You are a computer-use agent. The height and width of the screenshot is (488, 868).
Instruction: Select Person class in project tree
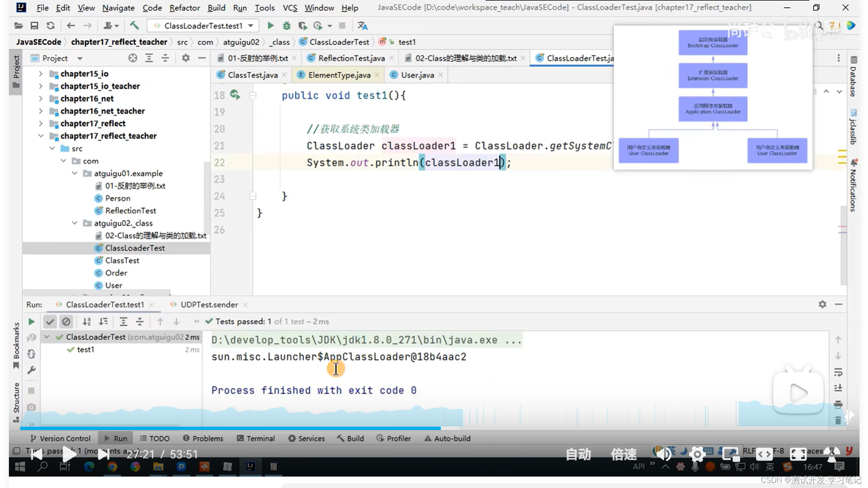click(x=118, y=198)
